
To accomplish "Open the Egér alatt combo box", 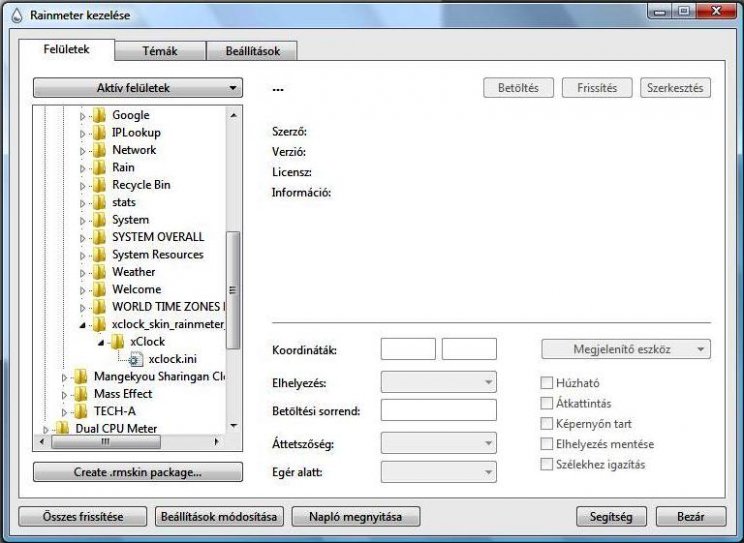I will [x=438, y=472].
